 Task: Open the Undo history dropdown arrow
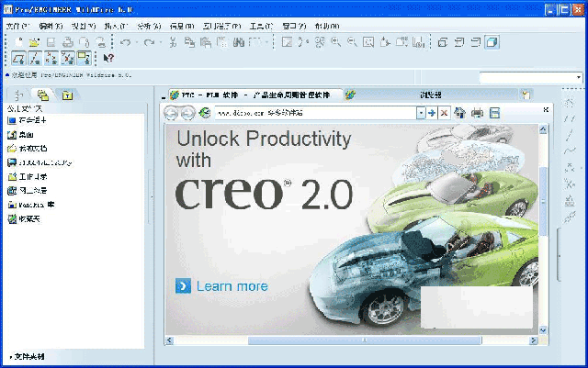137,42
